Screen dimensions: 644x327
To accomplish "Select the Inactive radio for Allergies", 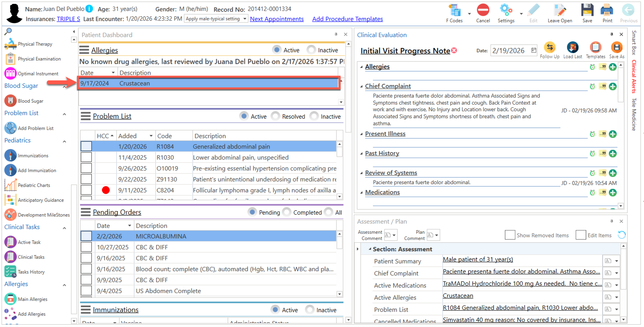I will (311, 50).
